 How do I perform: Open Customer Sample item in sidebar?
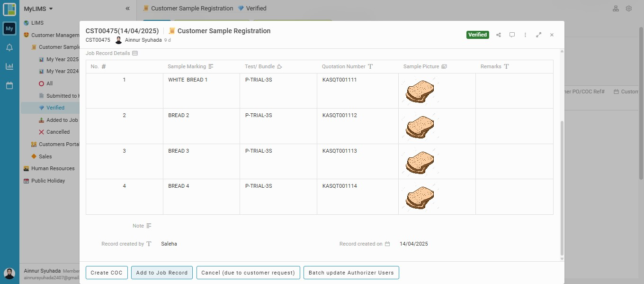[x=55, y=47]
